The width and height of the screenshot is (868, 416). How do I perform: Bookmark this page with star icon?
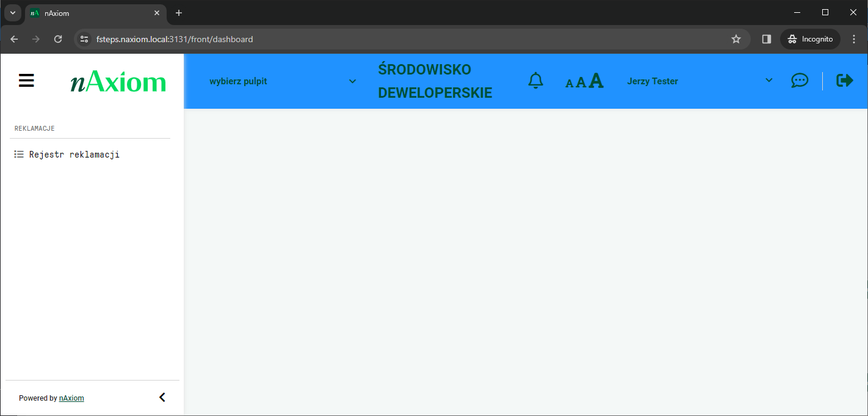736,39
